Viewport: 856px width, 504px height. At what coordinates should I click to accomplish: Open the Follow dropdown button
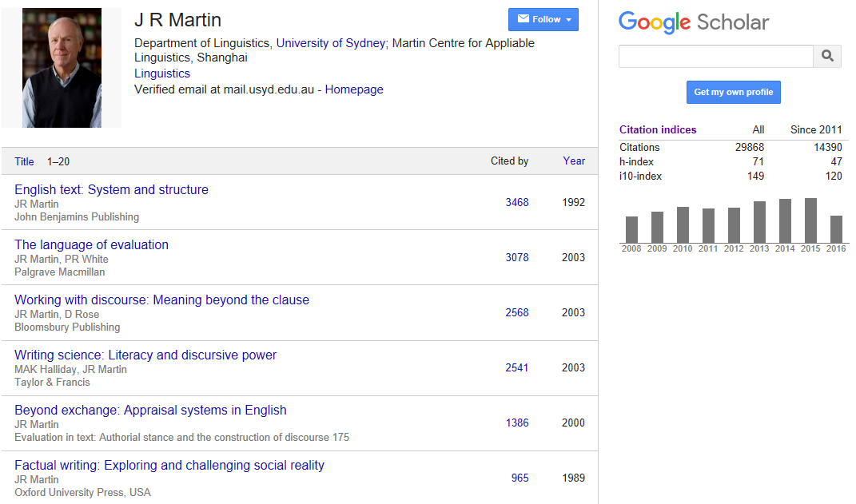(543, 20)
